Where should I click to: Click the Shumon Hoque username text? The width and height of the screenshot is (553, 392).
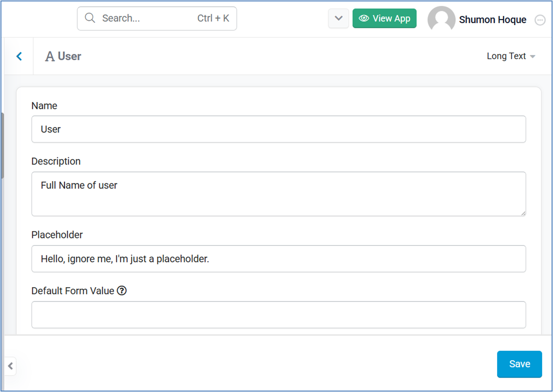[x=492, y=20]
